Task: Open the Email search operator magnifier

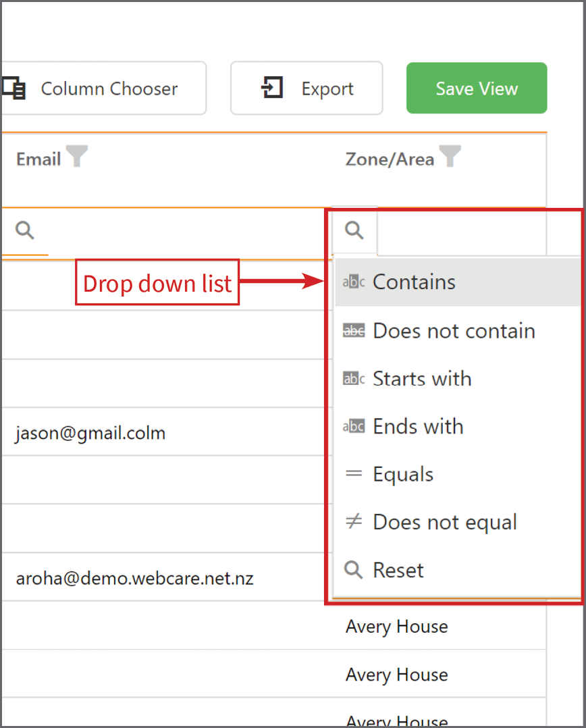Action: pos(24,230)
